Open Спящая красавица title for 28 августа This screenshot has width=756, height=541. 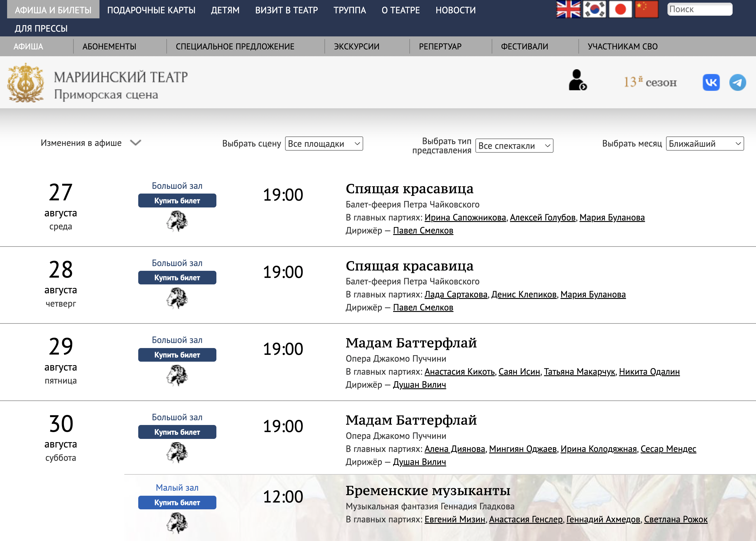(409, 266)
